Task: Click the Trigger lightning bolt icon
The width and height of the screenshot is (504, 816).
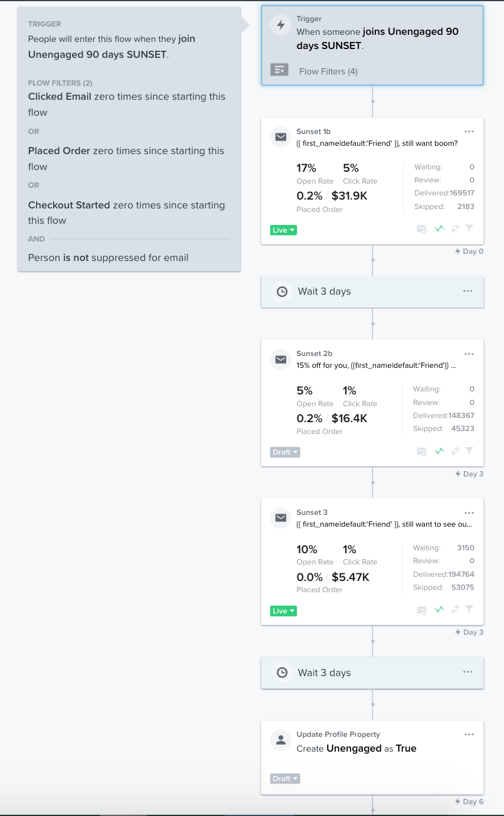Action: [282, 25]
